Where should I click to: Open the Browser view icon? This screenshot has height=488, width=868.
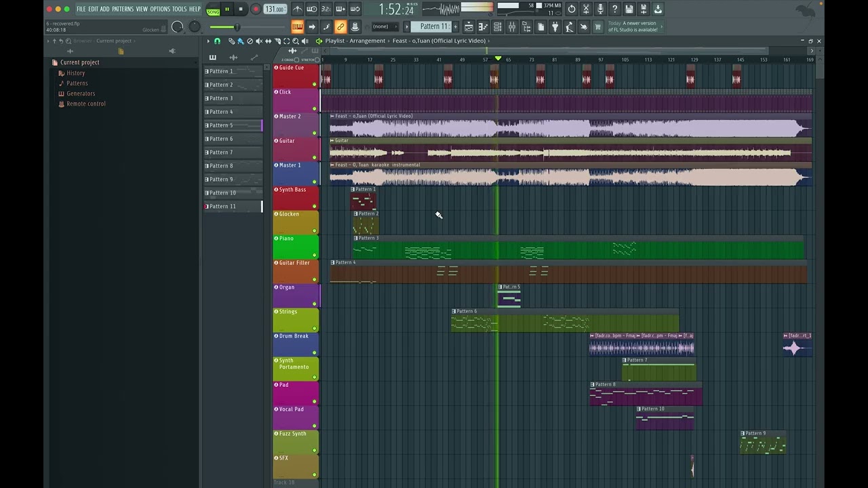pos(526,26)
